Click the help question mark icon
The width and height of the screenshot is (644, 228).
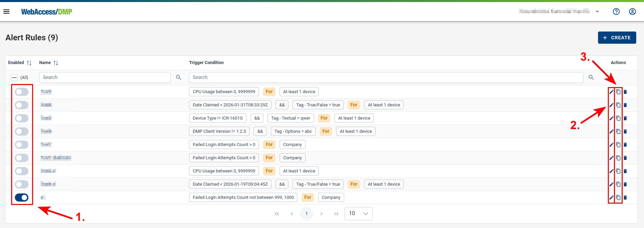tap(616, 12)
